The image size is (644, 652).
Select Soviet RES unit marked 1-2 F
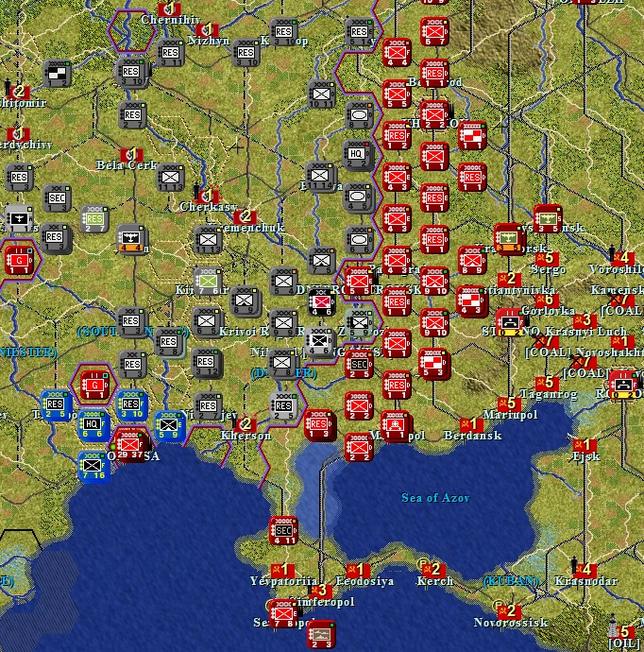click(x=397, y=137)
